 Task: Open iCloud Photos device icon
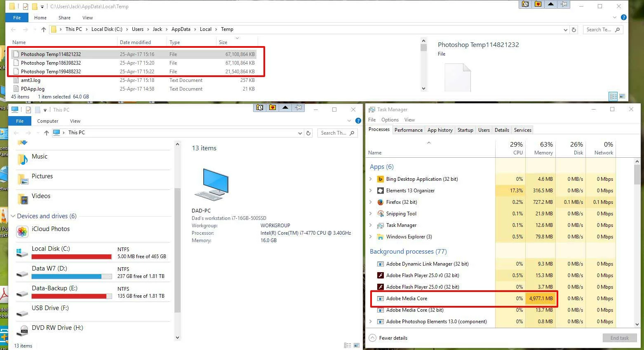[22, 232]
